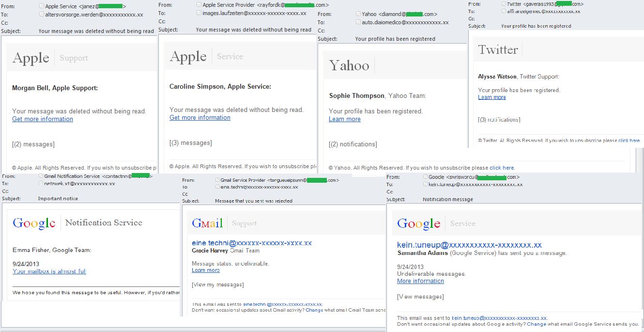Viewport: 644px width, 332px height.
Task: Open Get more information in Morgan Bell email
Action: point(43,119)
